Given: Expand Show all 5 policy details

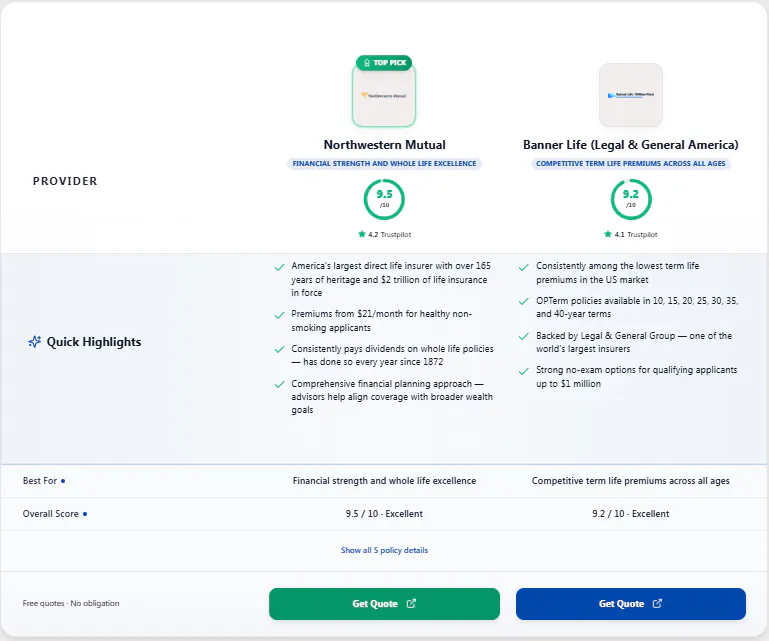Looking at the screenshot, I should tap(384, 550).
